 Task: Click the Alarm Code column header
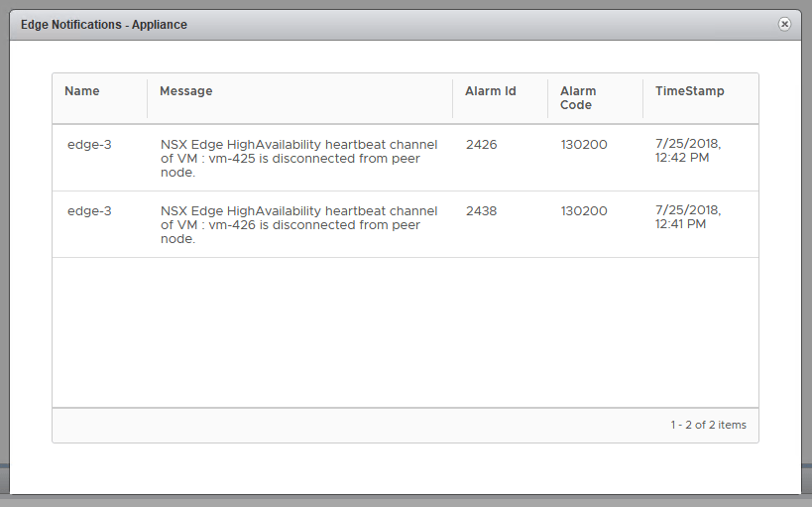(x=578, y=98)
